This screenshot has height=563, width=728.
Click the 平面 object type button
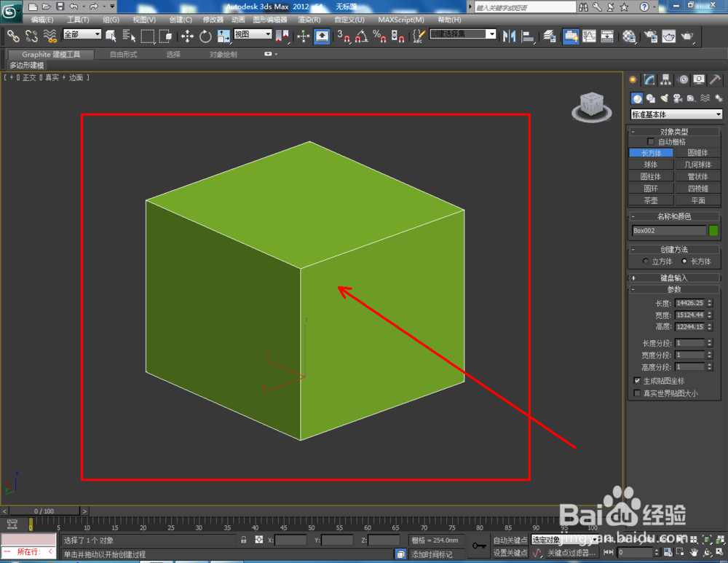(698, 200)
